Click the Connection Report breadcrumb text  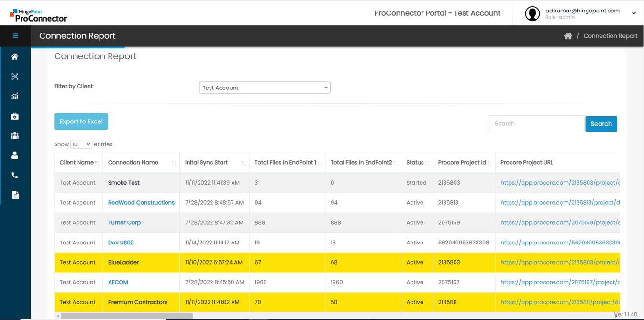click(611, 36)
